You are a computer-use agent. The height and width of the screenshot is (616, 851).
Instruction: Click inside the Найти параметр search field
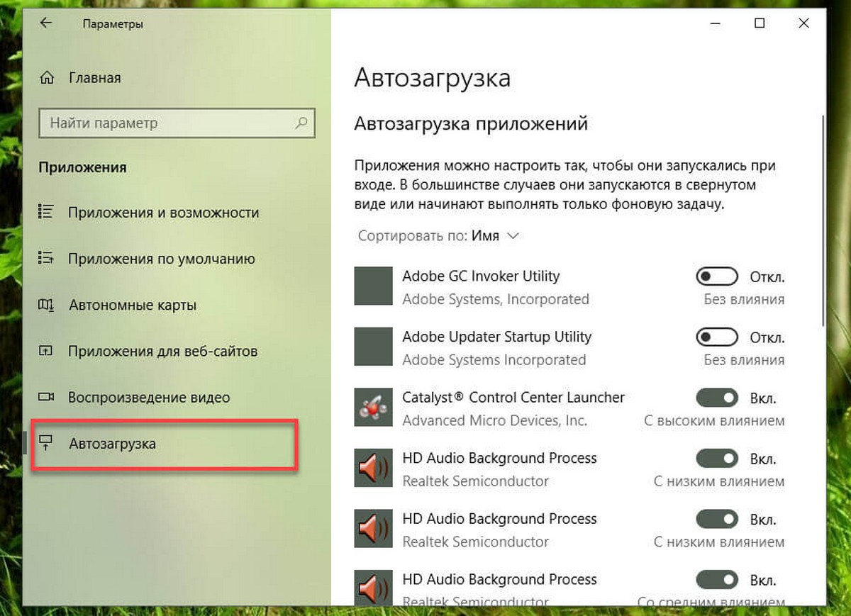click(177, 123)
